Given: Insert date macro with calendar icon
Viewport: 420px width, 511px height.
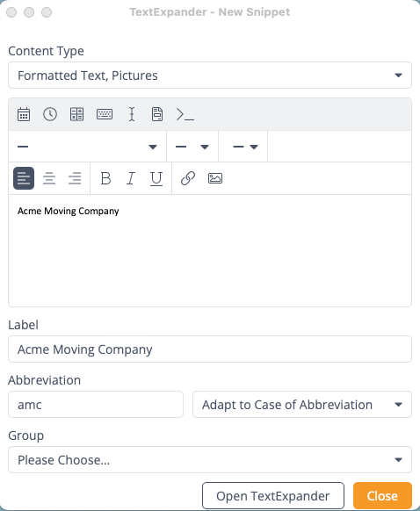Looking at the screenshot, I should click(x=24, y=114).
